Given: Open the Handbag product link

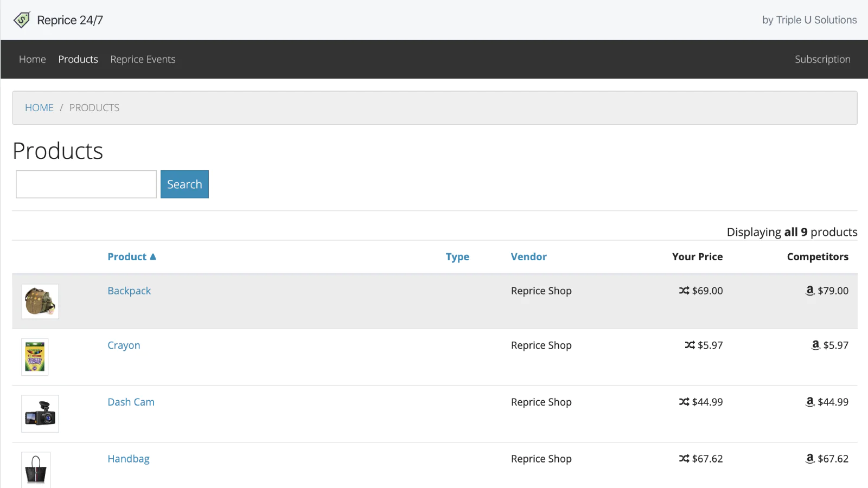Looking at the screenshot, I should pyautogui.click(x=129, y=459).
